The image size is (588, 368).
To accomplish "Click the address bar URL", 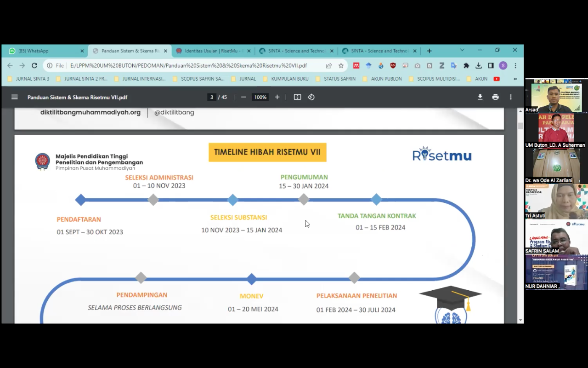I will 188,66.
